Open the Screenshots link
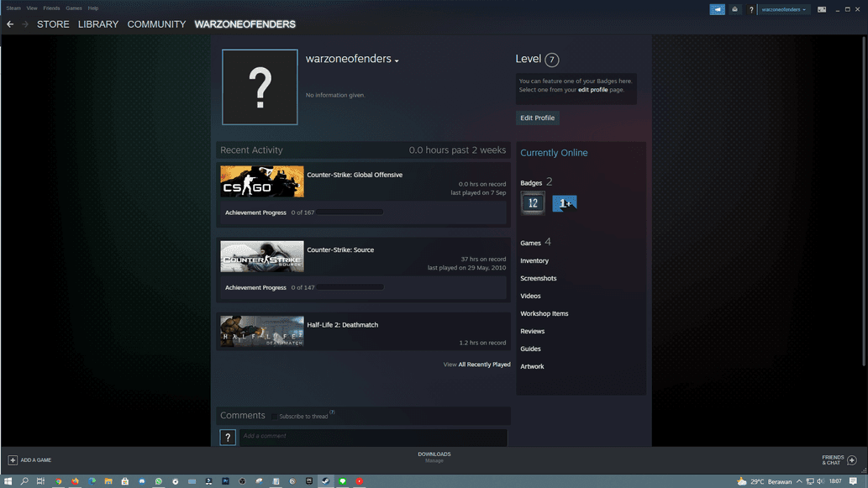 pos(538,278)
